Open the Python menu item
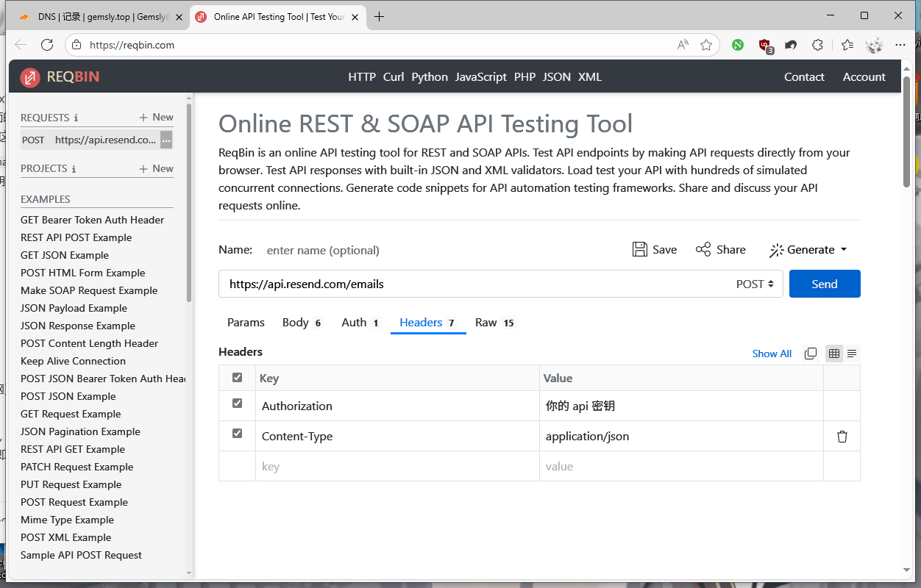The height and width of the screenshot is (588, 921). tap(430, 77)
